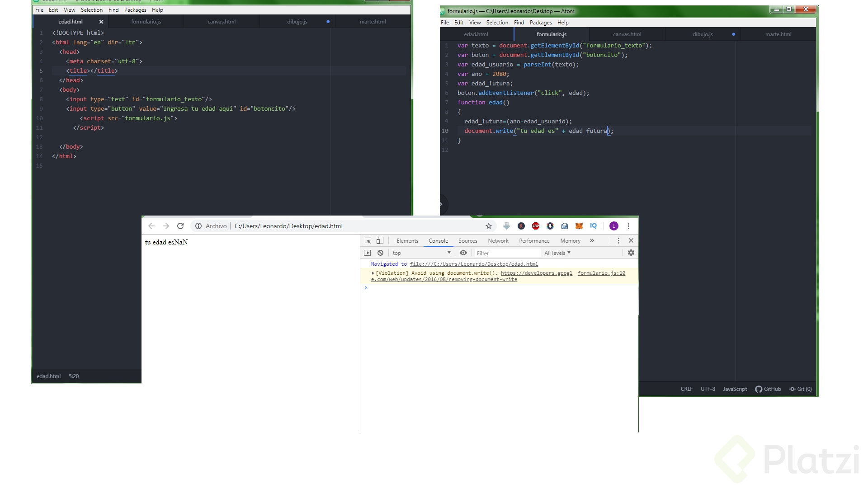This screenshot has height=488, width=868.
Task: Open the Network tab in DevTools
Action: tap(498, 241)
